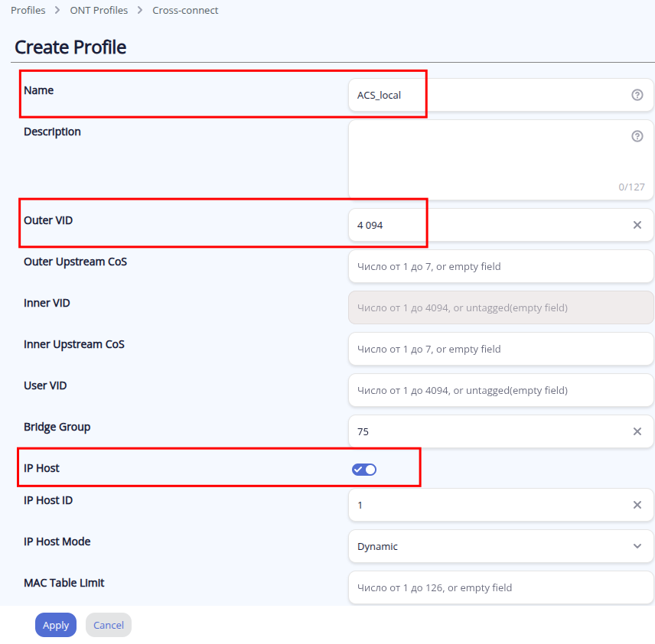The width and height of the screenshot is (655, 644).
Task: Clear the Bridge Group value
Action: click(637, 431)
